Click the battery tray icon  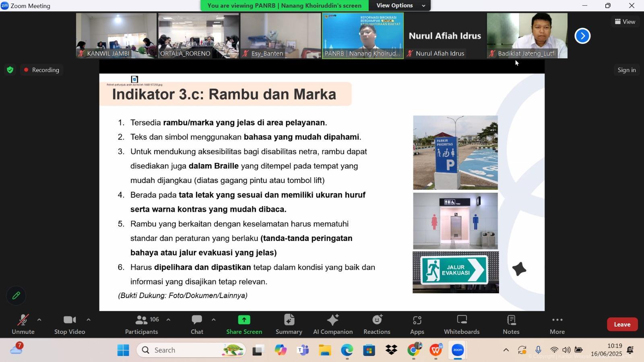pos(578,350)
